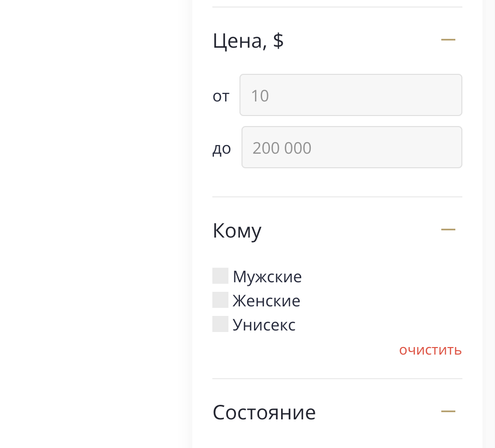This screenshot has width=495, height=448.
Task: Click the очистить link
Action: [x=430, y=350]
